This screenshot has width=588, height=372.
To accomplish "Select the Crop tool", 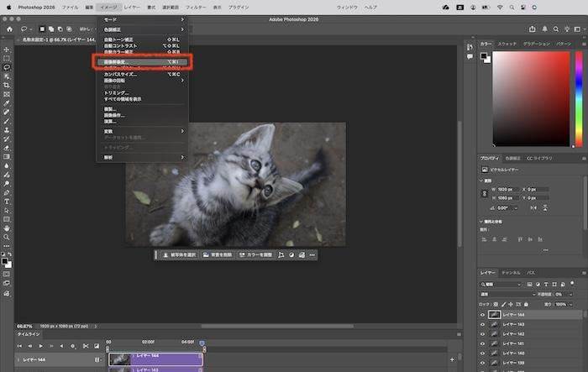I will [x=7, y=86].
